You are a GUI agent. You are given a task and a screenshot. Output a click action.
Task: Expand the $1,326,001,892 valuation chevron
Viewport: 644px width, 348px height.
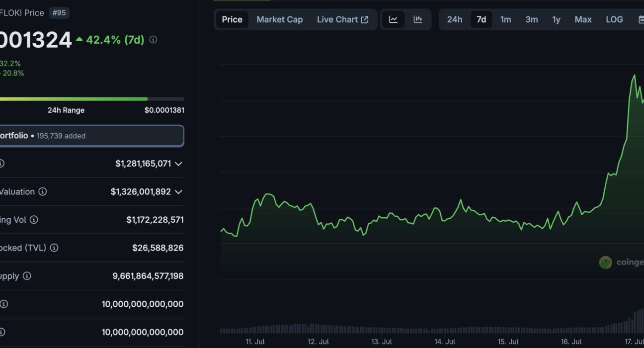pos(178,192)
